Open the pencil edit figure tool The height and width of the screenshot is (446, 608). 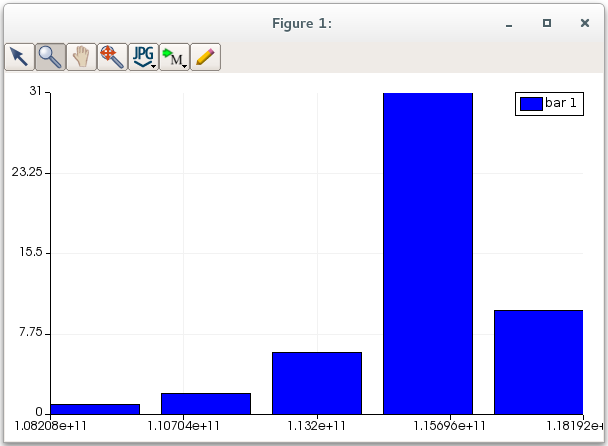click(206, 57)
